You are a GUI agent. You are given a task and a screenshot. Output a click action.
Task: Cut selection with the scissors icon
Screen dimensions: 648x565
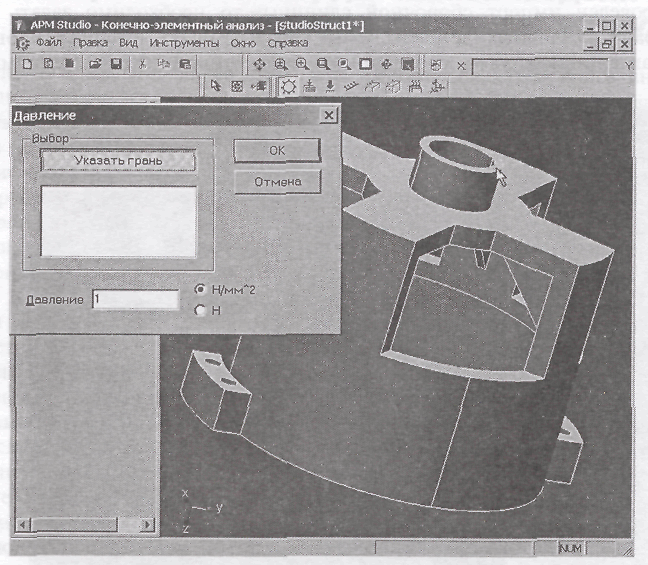tap(143, 64)
